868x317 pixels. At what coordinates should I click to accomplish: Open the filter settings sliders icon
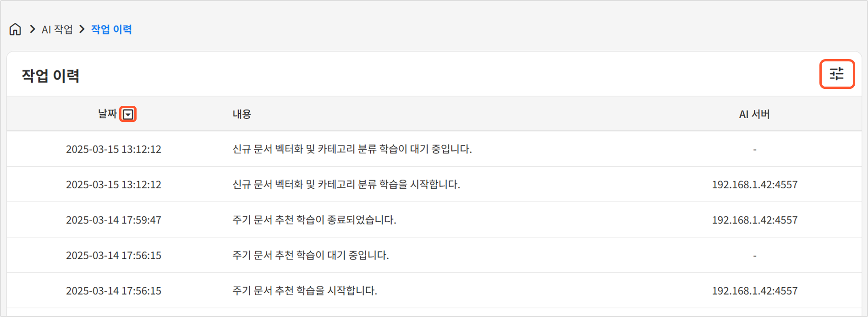[x=836, y=74]
